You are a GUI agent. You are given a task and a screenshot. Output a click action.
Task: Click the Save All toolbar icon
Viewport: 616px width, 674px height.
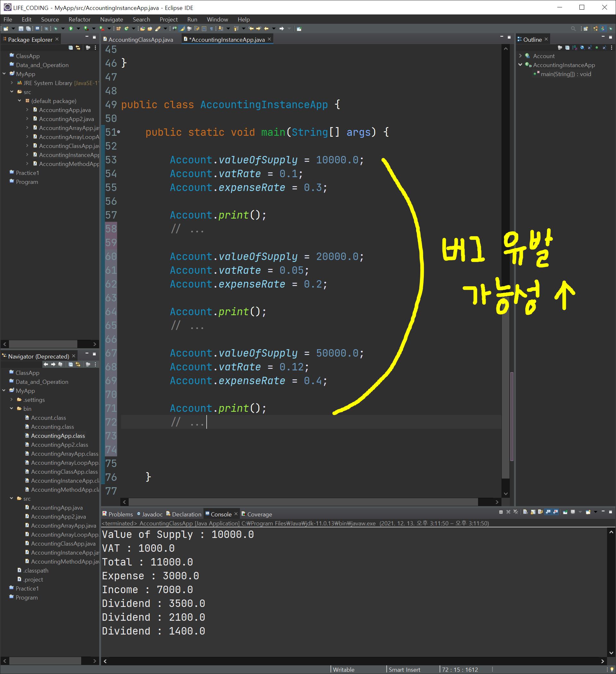coord(29,29)
